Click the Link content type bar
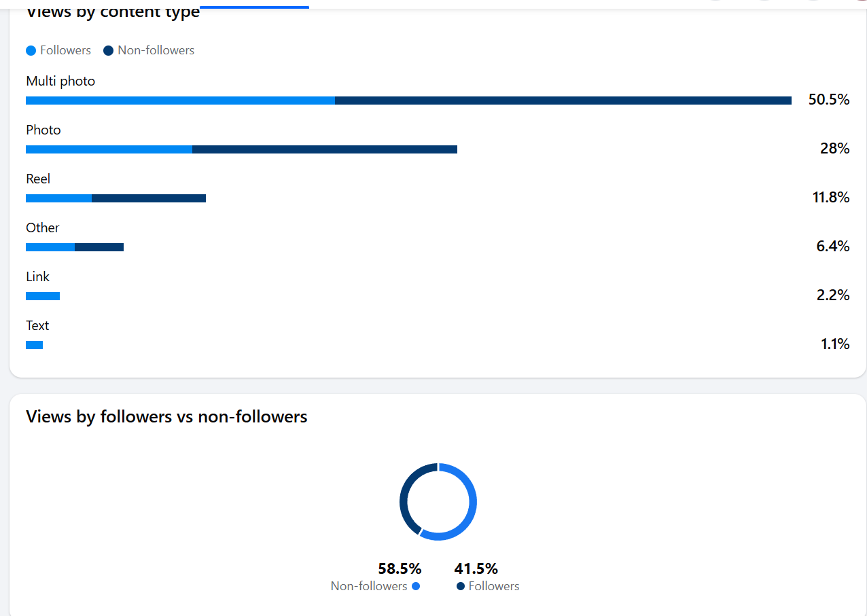Image resolution: width=867 pixels, height=616 pixels. click(43, 296)
